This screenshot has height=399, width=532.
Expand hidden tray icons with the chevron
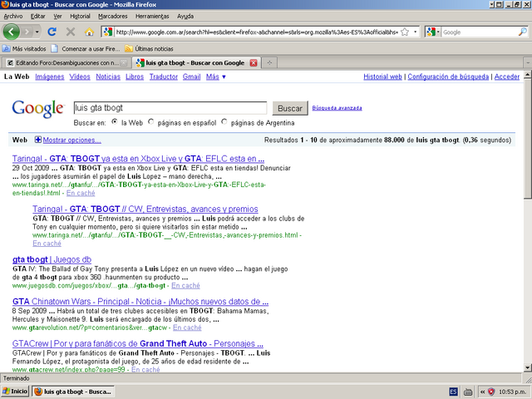tap(482, 392)
